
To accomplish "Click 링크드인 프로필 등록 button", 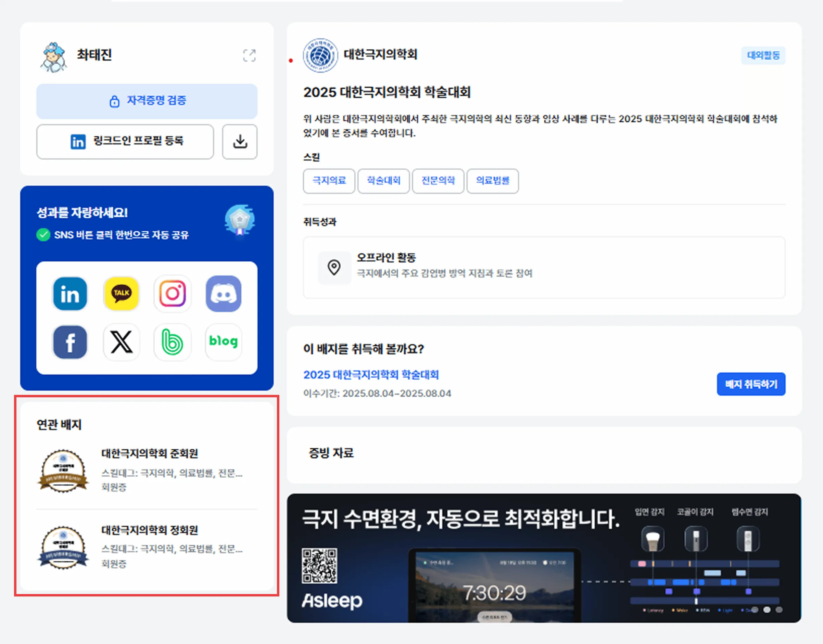I will pos(125,142).
